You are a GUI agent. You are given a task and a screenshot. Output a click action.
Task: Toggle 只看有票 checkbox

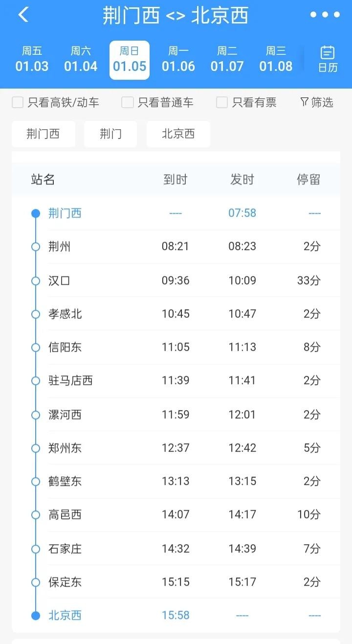(x=222, y=102)
